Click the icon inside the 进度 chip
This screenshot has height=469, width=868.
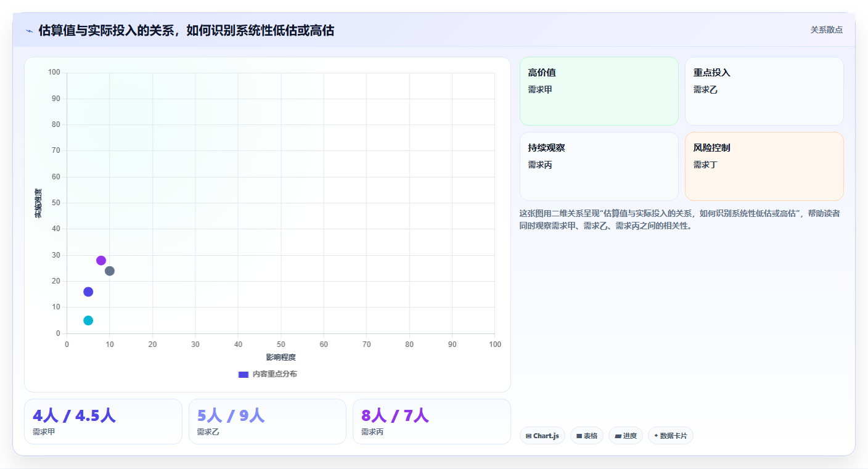click(618, 436)
